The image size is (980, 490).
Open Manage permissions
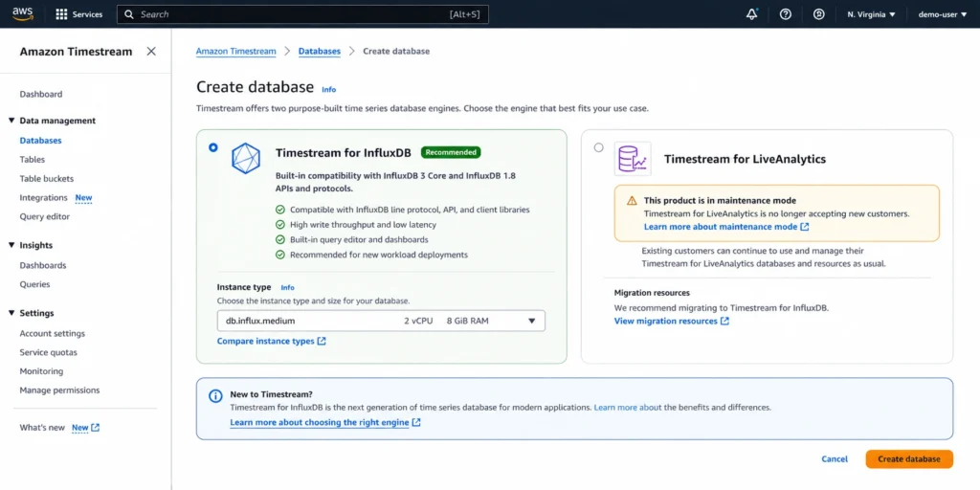point(59,390)
